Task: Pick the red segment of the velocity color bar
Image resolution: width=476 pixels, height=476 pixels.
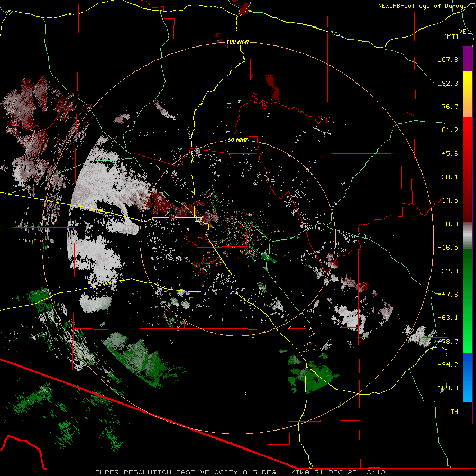Action: pyautogui.click(x=467, y=169)
